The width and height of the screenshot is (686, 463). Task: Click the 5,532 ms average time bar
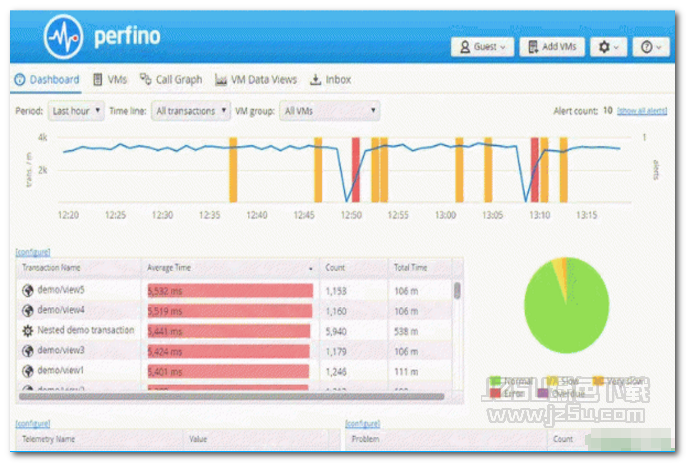pos(230,291)
